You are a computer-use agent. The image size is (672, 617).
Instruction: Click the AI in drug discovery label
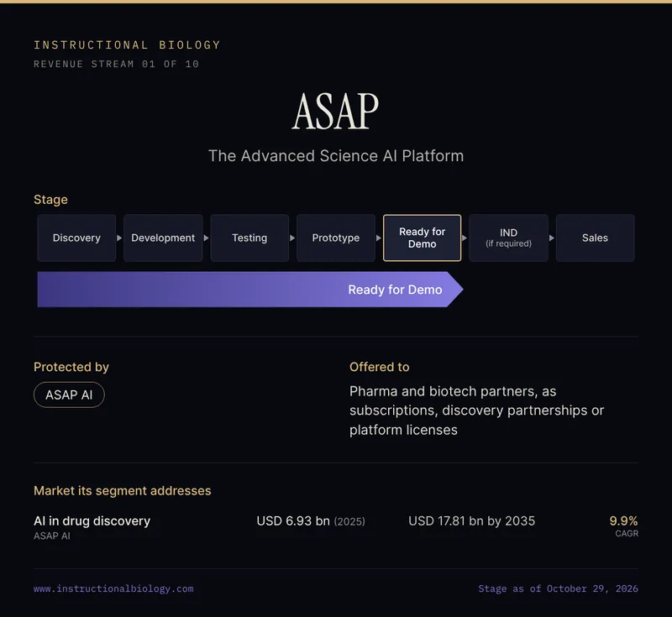tap(92, 520)
